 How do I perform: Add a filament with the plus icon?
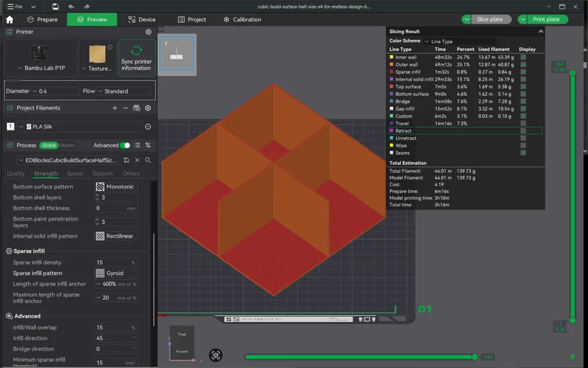point(115,108)
